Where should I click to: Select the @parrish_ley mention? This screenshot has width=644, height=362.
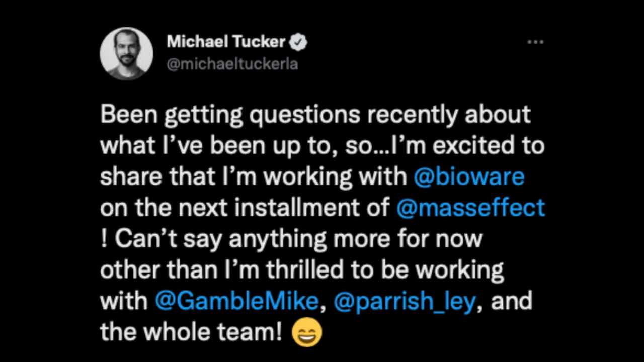[x=405, y=301]
